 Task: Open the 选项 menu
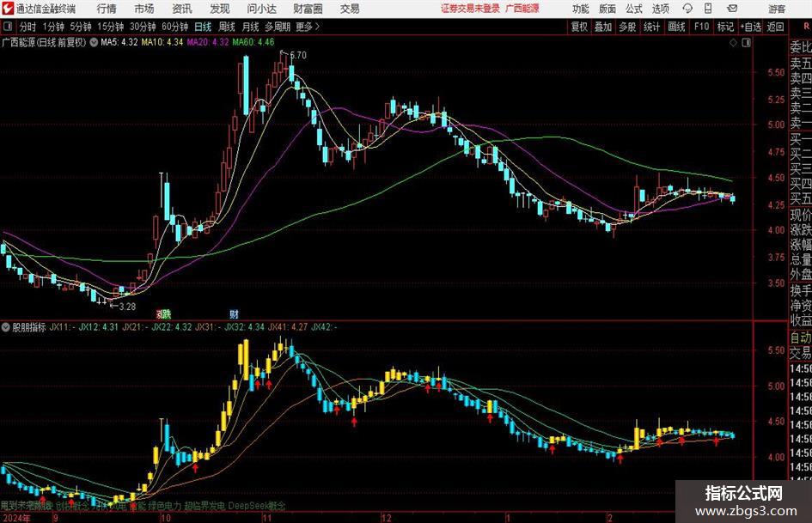(660, 9)
